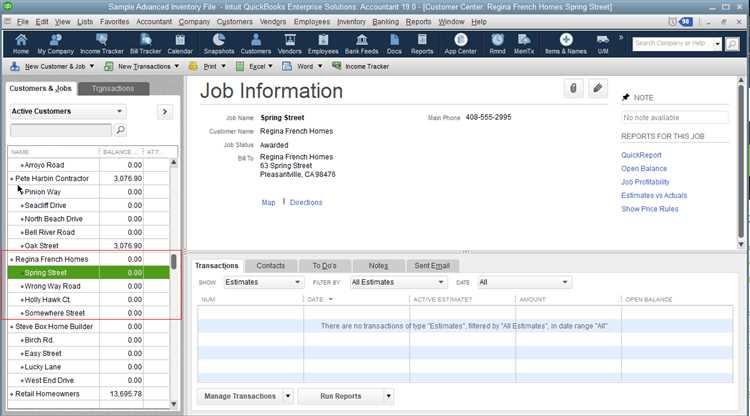Viewport: 750px width, 416px height.
Task: Open the Print dropdown
Action: (x=207, y=66)
